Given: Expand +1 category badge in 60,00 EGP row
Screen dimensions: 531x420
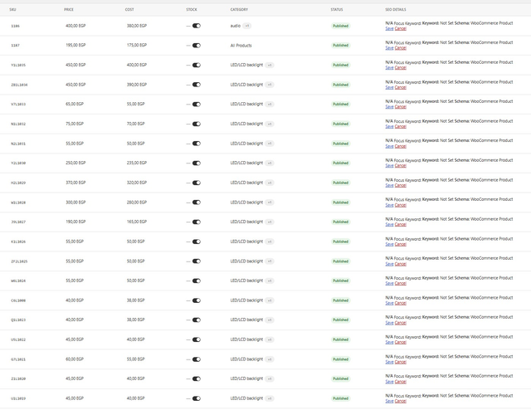Looking at the screenshot, I should 270,359.
